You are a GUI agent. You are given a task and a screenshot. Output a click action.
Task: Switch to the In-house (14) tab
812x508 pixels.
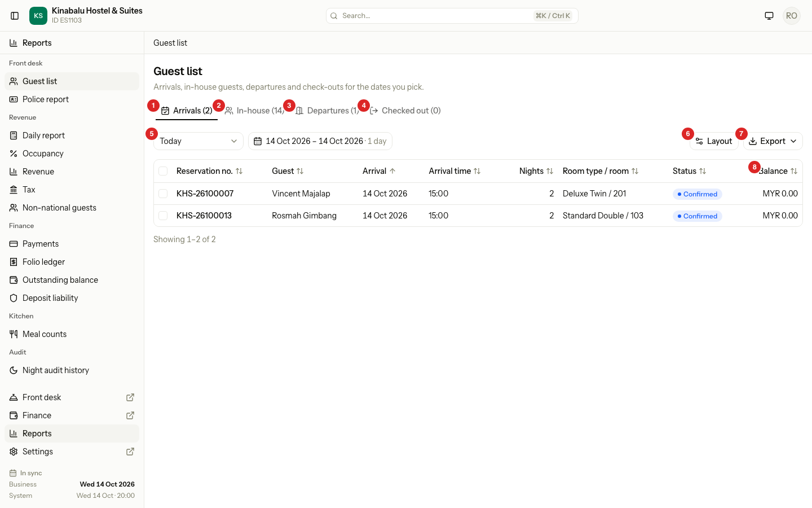[254, 111]
